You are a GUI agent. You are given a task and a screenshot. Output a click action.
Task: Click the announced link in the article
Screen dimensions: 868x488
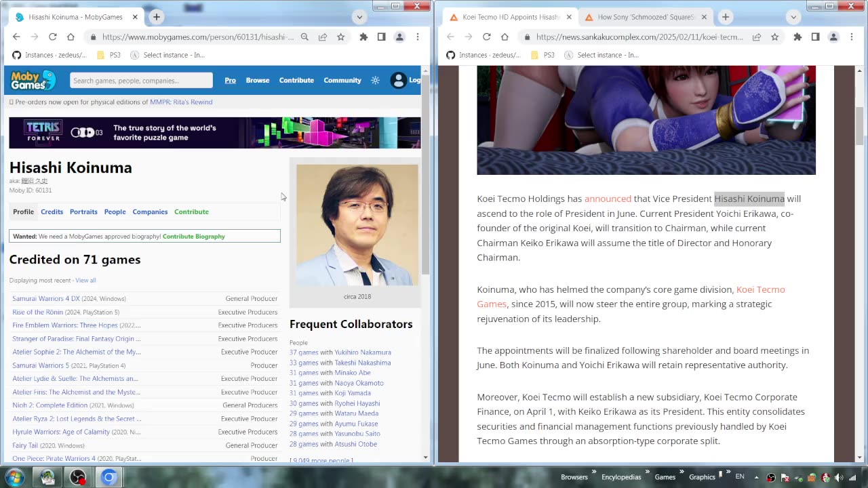tap(608, 199)
